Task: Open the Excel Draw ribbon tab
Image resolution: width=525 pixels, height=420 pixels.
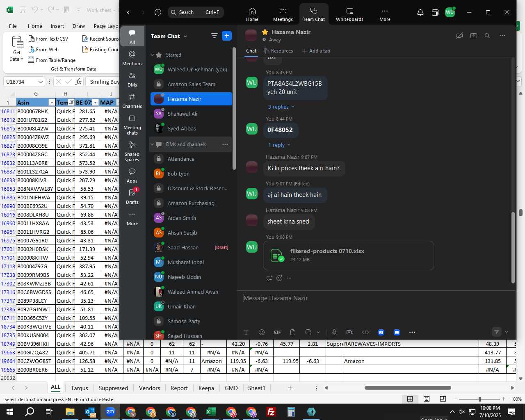Action: (x=79, y=26)
